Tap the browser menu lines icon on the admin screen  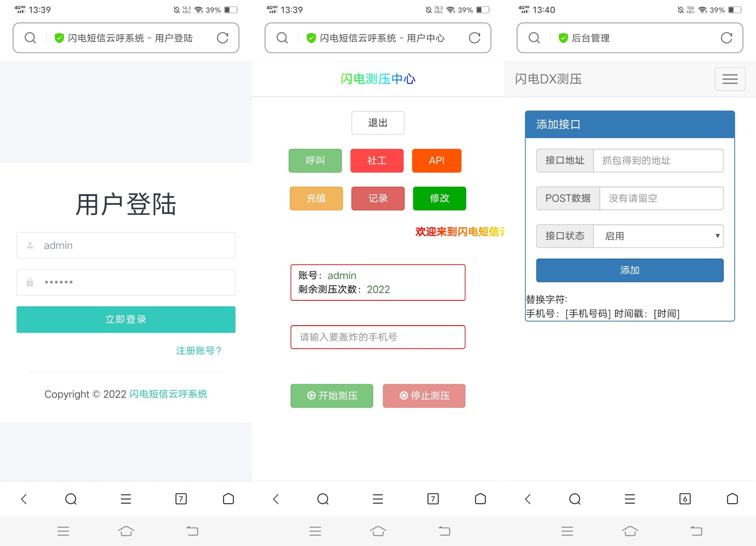[630, 499]
